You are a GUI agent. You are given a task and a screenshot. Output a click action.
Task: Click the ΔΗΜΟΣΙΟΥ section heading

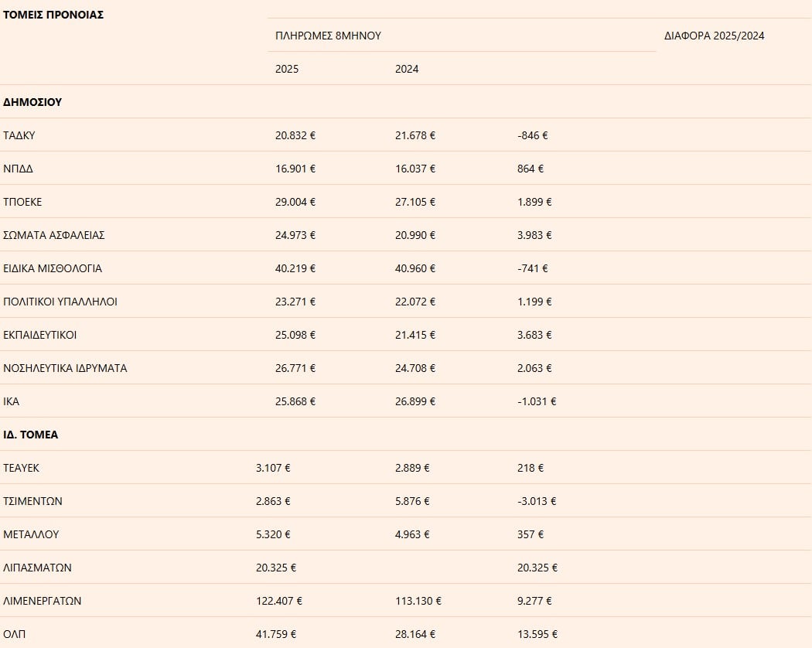click(32, 102)
